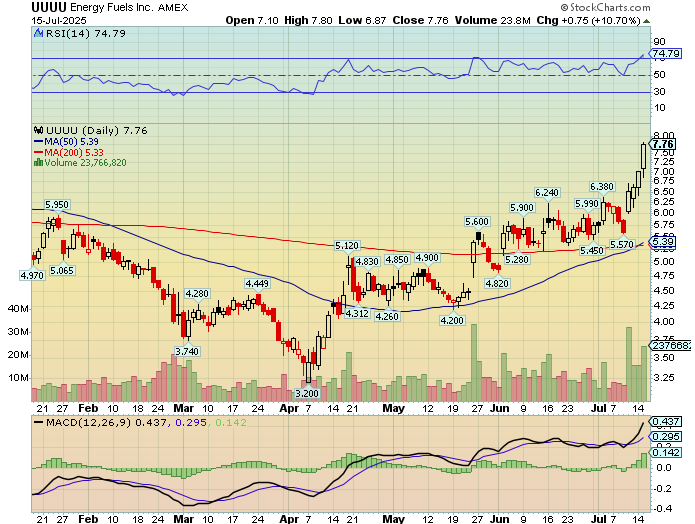Click the 40M volume axis label

[x=18, y=309]
